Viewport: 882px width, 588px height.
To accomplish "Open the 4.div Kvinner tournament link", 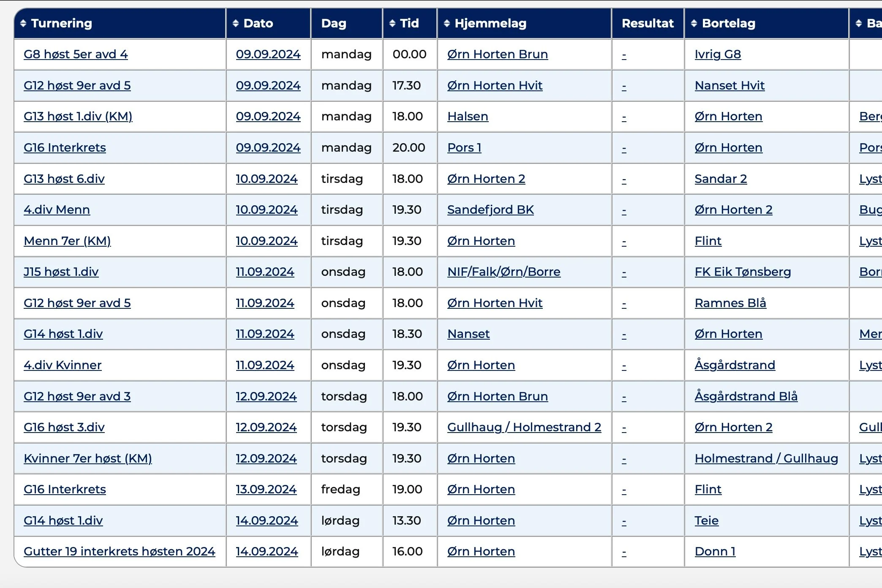I will (x=63, y=365).
